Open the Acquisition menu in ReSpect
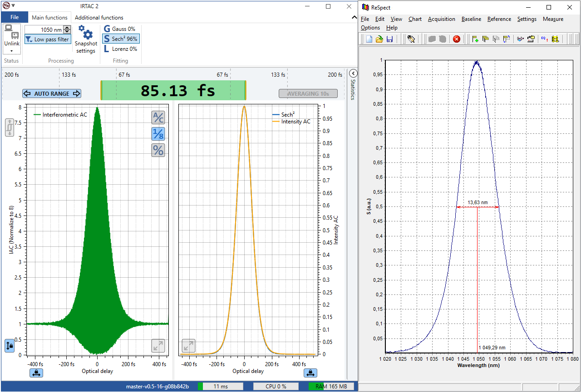Viewport: 581px width, 392px height. (x=441, y=19)
